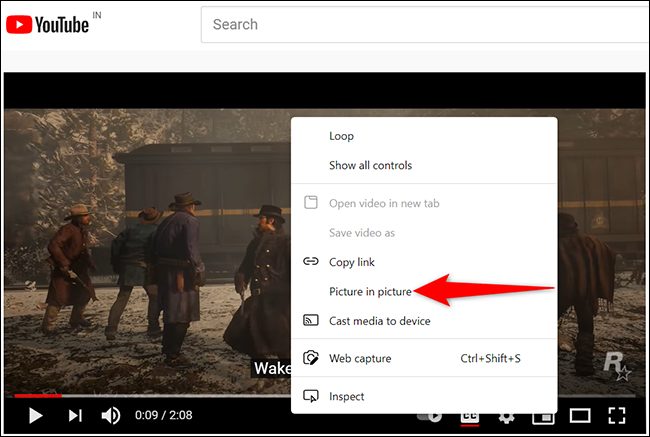Switch to theater mode

(x=580, y=415)
